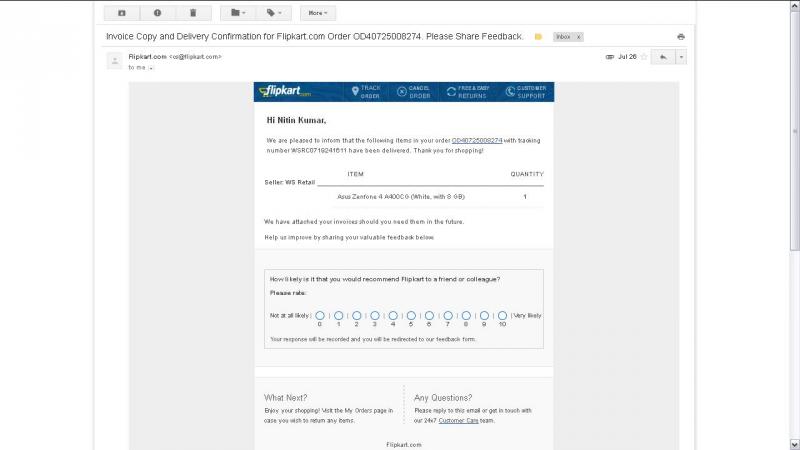The image size is (800, 450).
Task: Click the 'What Next?' heading
Action: (285, 398)
